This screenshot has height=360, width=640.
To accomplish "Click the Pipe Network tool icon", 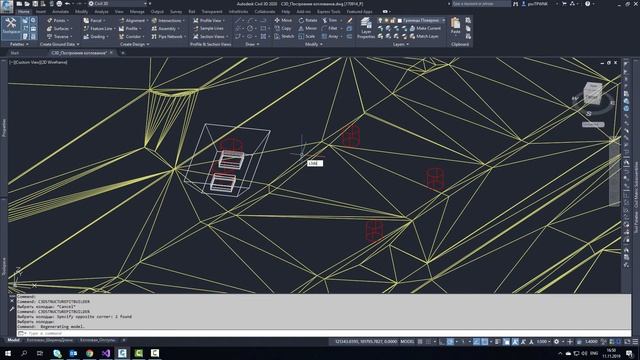I will point(154,37).
